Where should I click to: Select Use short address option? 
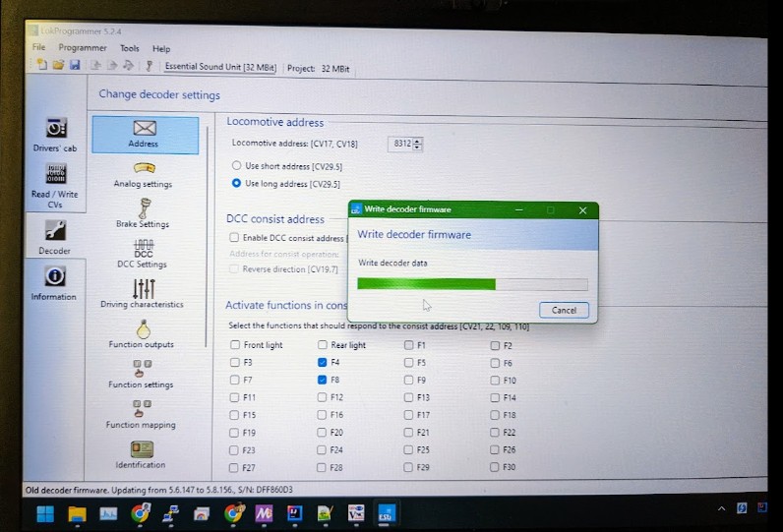tap(236, 166)
